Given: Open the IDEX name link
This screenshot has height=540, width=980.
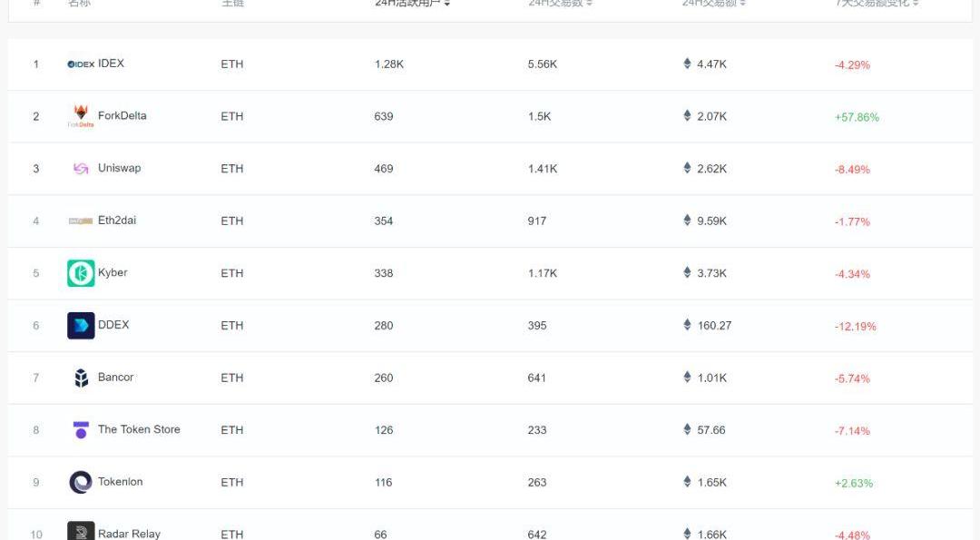Looking at the screenshot, I should pyautogui.click(x=111, y=64).
